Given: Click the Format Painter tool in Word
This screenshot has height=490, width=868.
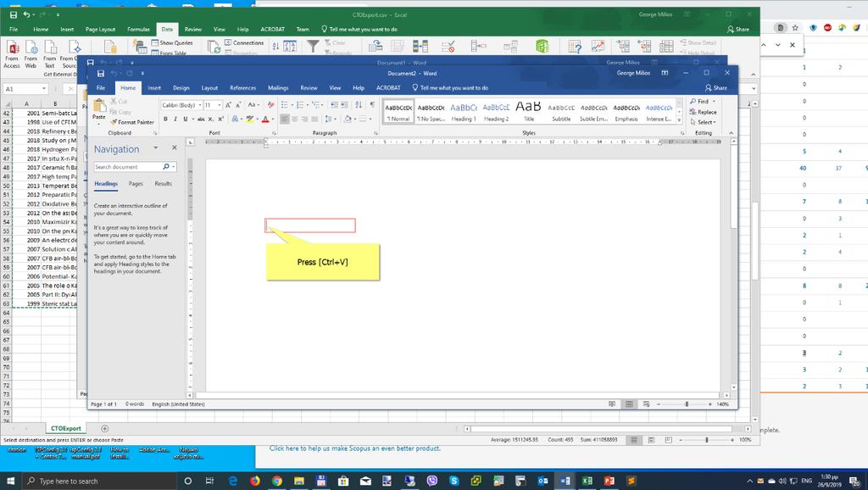Looking at the screenshot, I should (131, 122).
